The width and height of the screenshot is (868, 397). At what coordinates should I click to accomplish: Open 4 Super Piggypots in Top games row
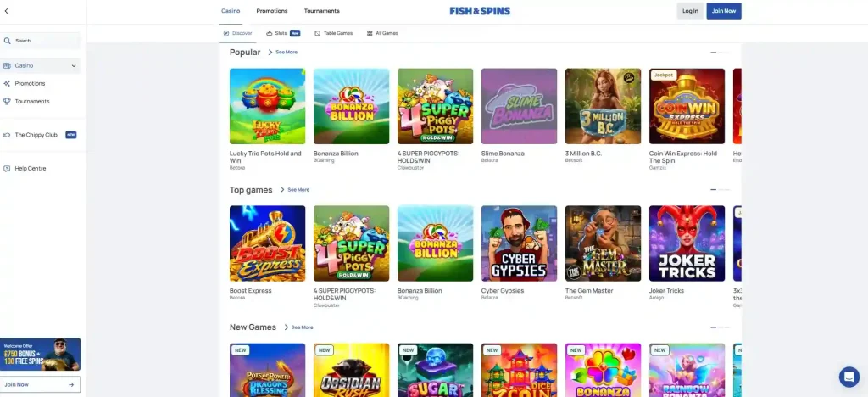[352, 243]
